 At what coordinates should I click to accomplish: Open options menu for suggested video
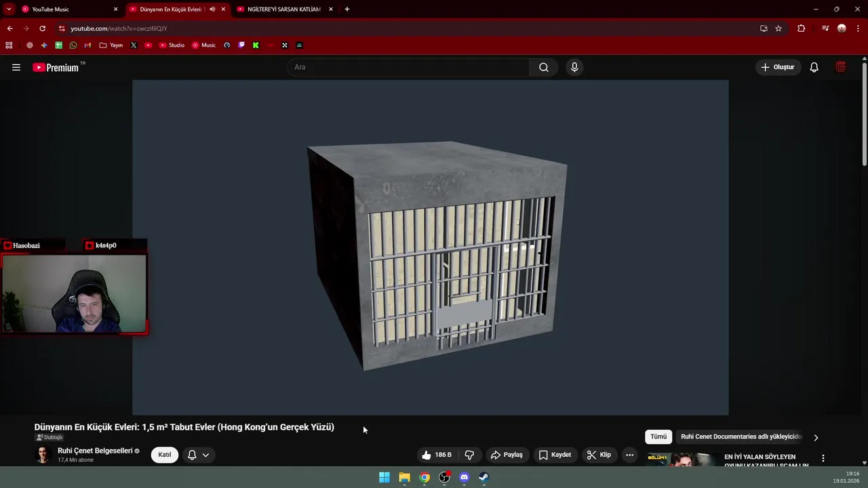coord(823,459)
